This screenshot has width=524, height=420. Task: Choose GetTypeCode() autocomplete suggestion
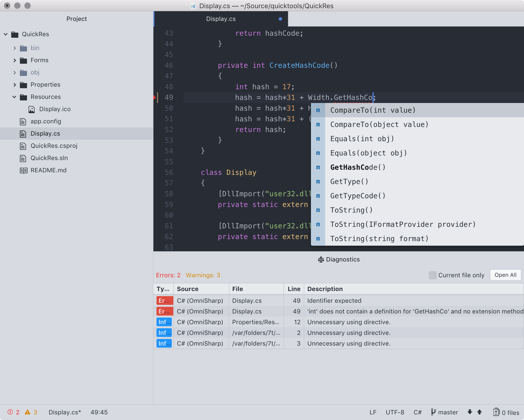pos(417,196)
